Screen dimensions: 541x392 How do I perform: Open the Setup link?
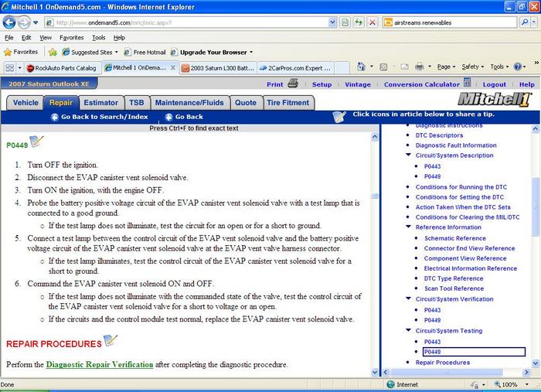pyautogui.click(x=322, y=84)
